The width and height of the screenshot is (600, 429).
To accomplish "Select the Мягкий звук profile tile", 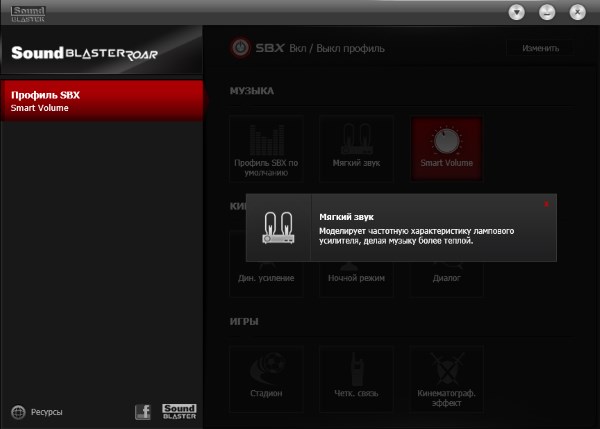I will [356, 149].
